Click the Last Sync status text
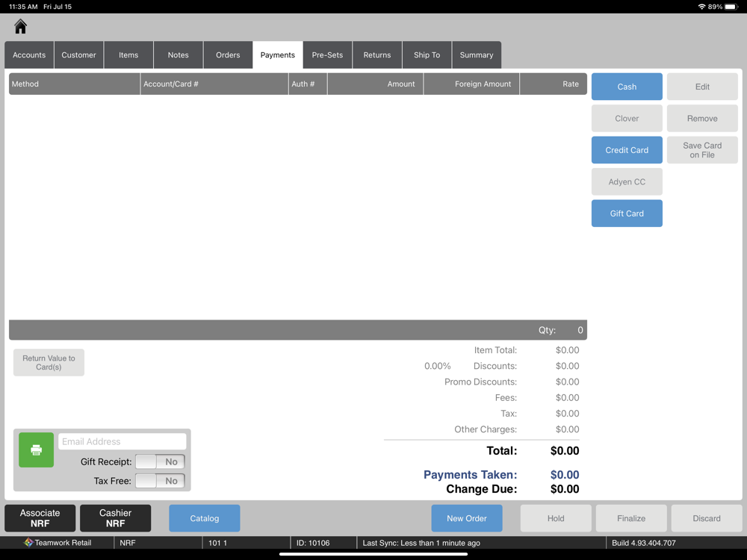This screenshot has width=747, height=560. pyautogui.click(x=421, y=543)
